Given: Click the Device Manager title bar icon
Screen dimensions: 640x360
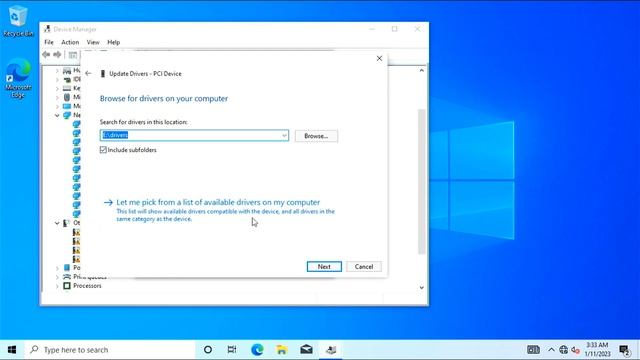Looking at the screenshot, I should point(47,29).
